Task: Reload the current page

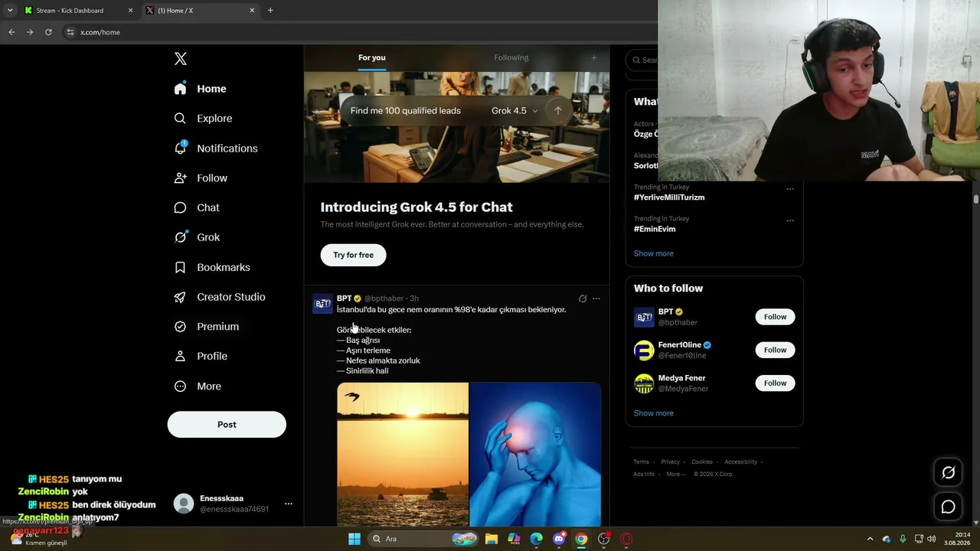Action: tap(48, 32)
